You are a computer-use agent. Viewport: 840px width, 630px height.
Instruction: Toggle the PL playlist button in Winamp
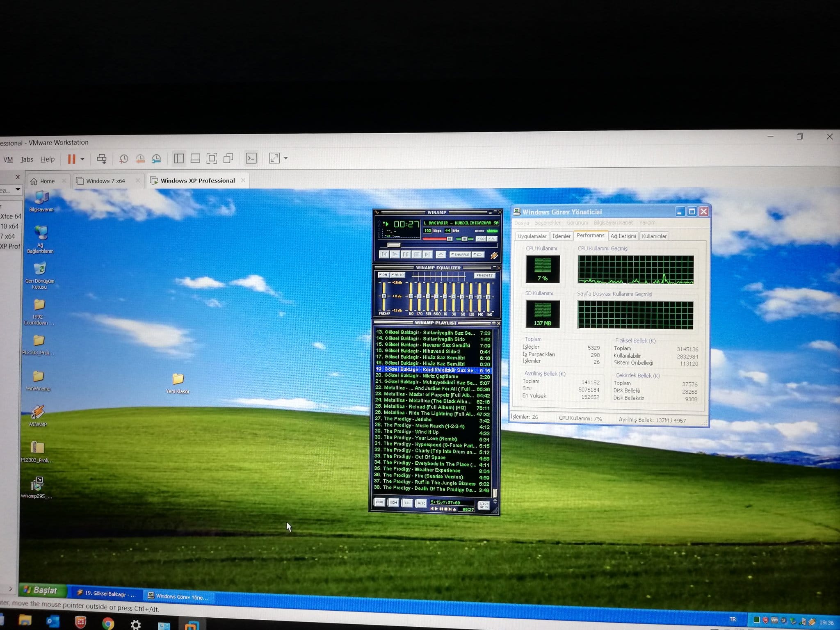(492, 239)
